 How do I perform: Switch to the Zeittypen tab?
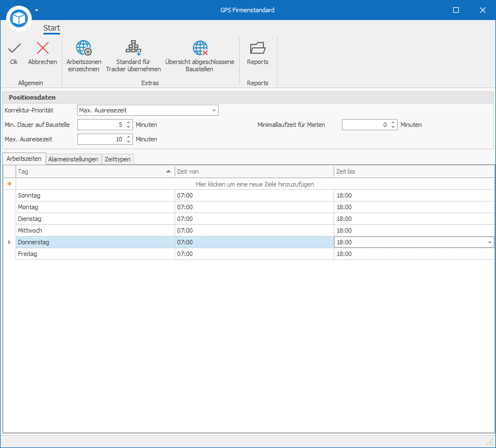click(x=118, y=159)
